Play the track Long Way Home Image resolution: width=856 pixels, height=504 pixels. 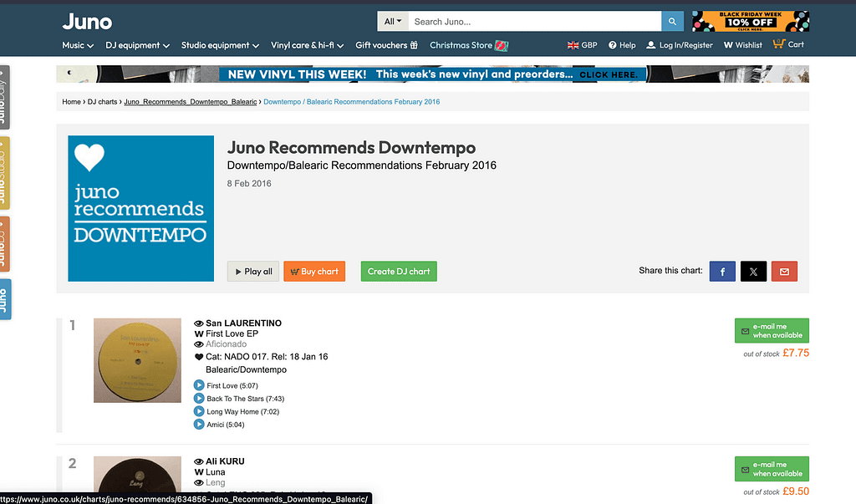[x=199, y=411]
